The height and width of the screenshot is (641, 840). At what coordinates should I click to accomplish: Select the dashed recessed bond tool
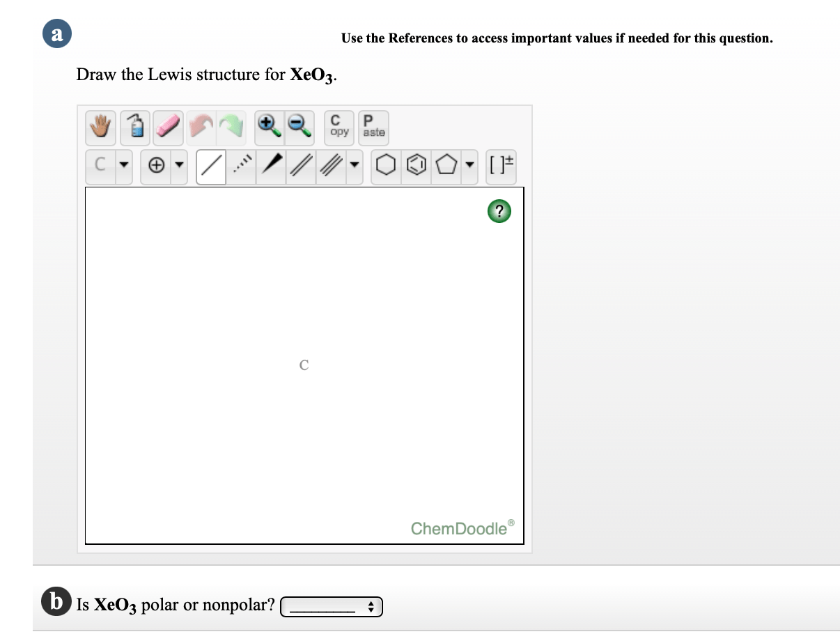(x=241, y=167)
